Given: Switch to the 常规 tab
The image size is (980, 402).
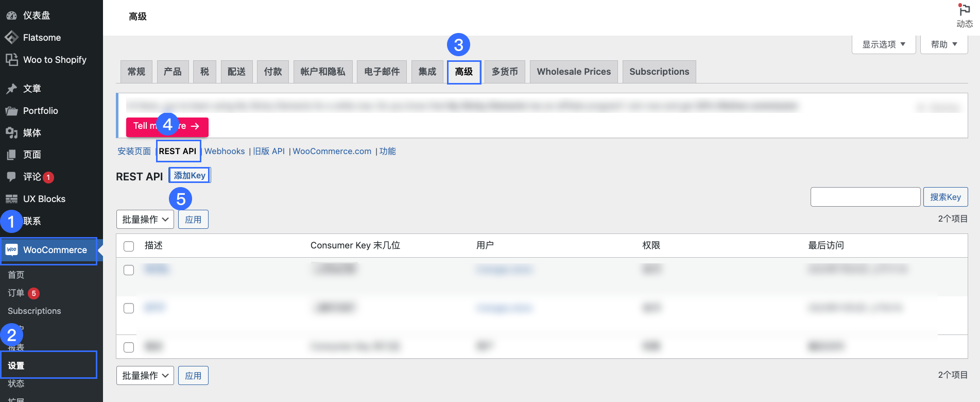Looking at the screenshot, I should 136,72.
